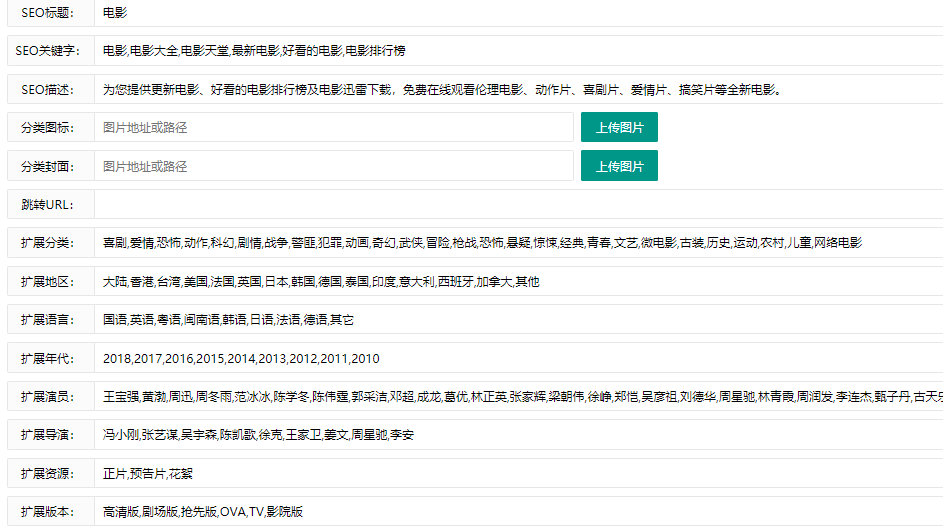Focus the 扩展演员 actors field
943x529 pixels.
(x=518, y=397)
